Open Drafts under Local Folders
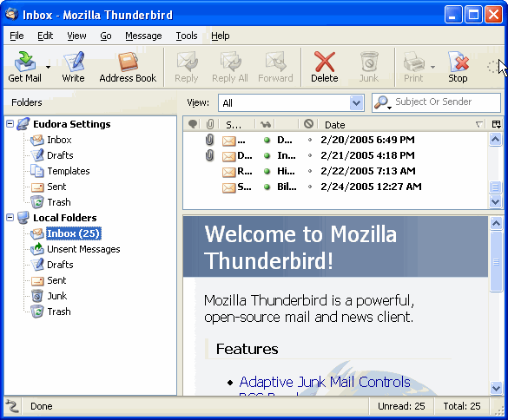Viewport: 508px width, 420px height. pyautogui.click(x=60, y=265)
